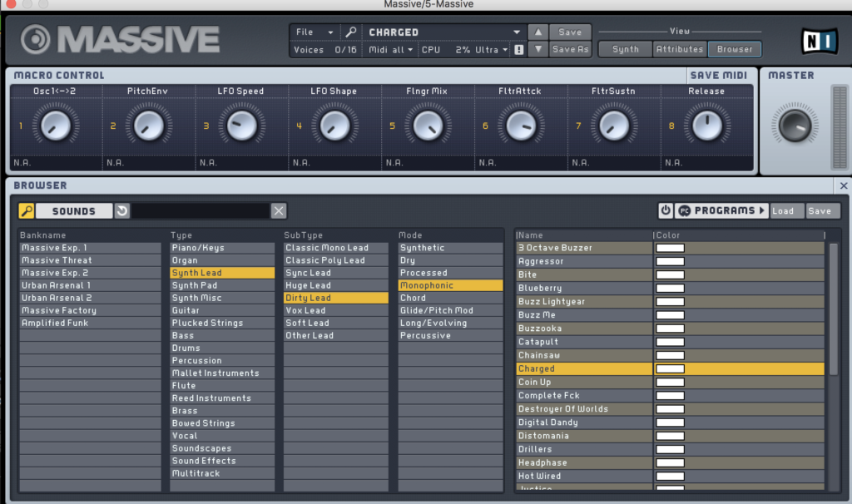Open the File dropdown menu
The height and width of the screenshot is (504, 852).
pyautogui.click(x=315, y=32)
